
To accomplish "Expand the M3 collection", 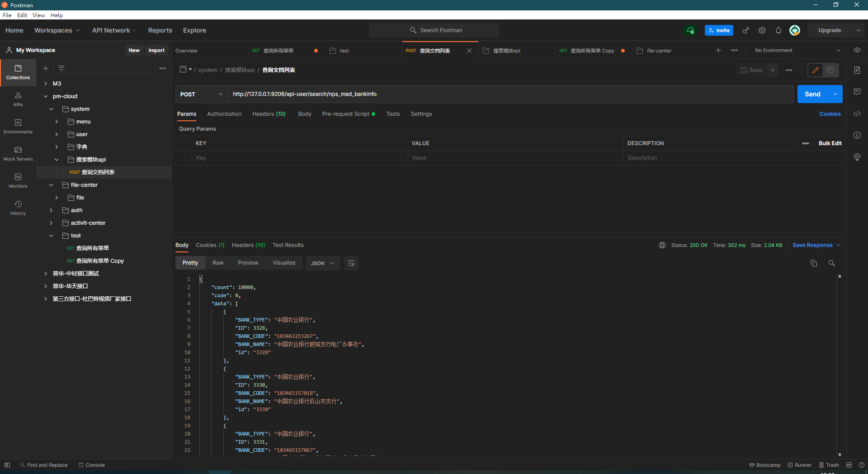I will (46, 84).
